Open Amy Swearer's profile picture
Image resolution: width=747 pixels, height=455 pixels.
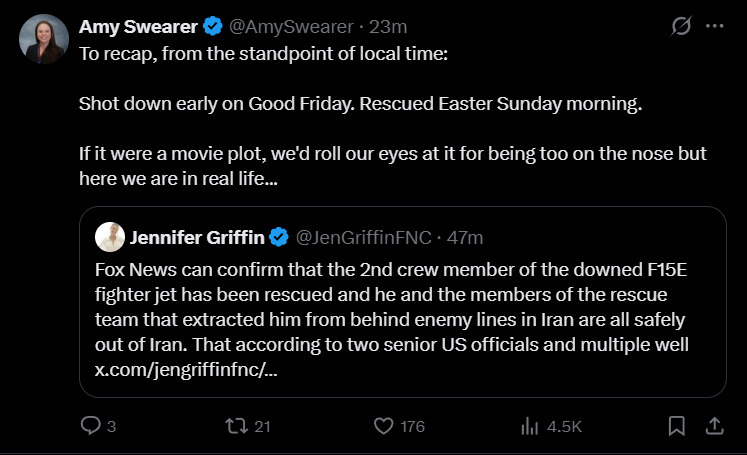[44, 39]
